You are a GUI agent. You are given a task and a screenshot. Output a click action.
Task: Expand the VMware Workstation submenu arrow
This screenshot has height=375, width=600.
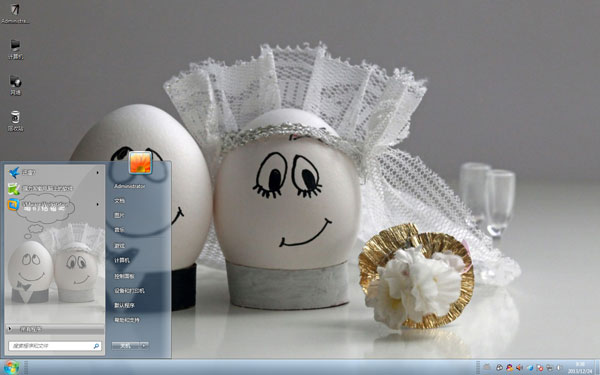tap(98, 204)
